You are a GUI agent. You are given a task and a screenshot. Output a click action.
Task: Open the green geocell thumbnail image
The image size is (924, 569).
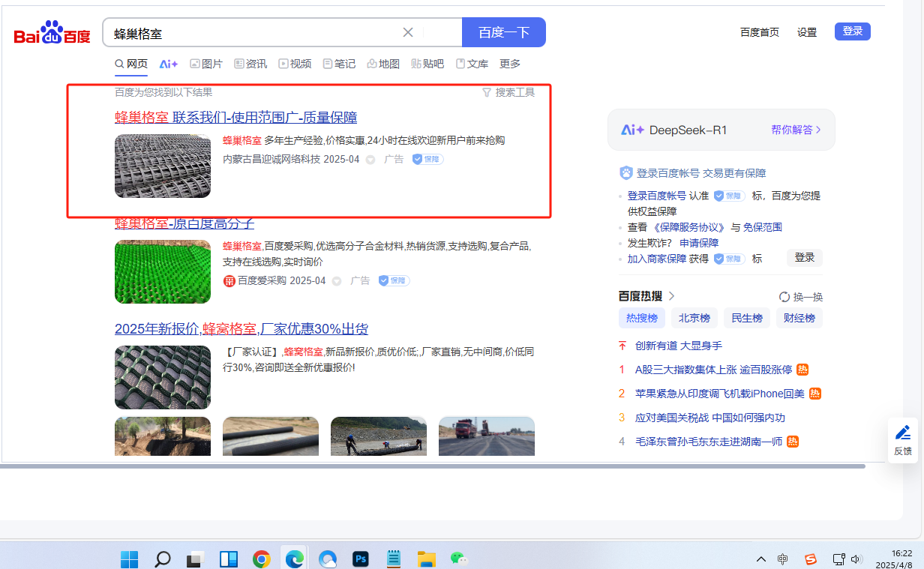[163, 271]
